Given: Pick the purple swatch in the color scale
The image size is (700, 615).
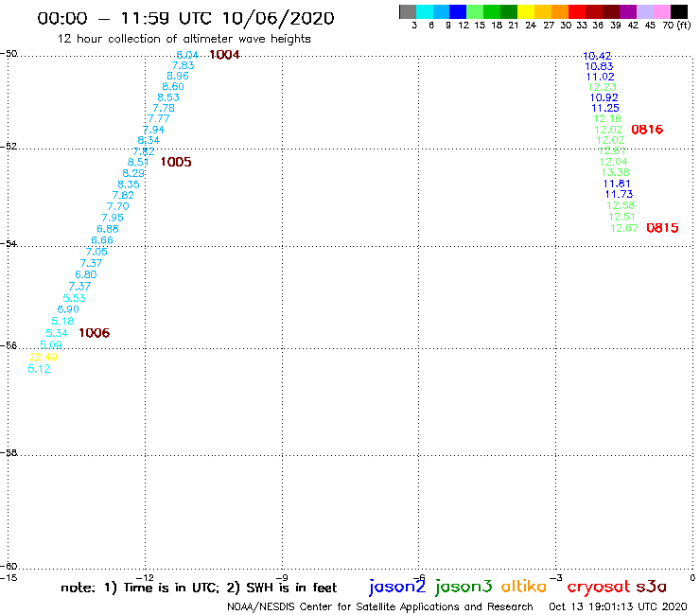Looking at the screenshot, I should [628, 11].
